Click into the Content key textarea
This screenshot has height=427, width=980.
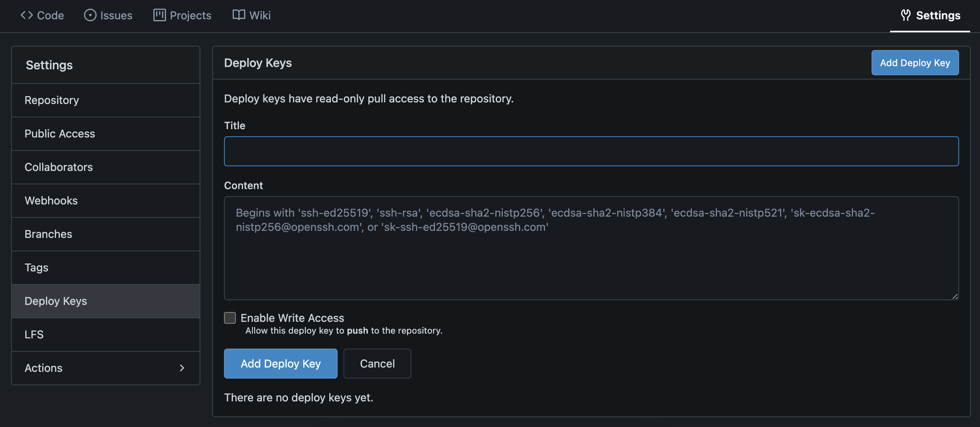(x=591, y=260)
